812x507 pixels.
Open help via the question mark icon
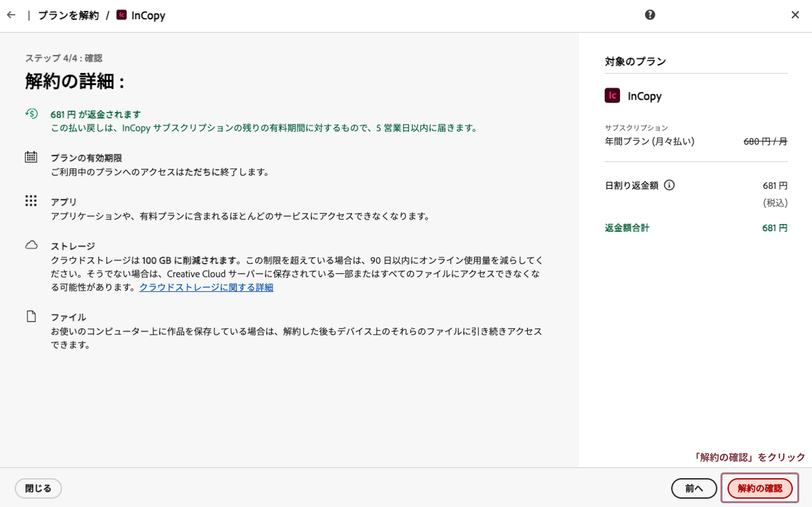649,15
